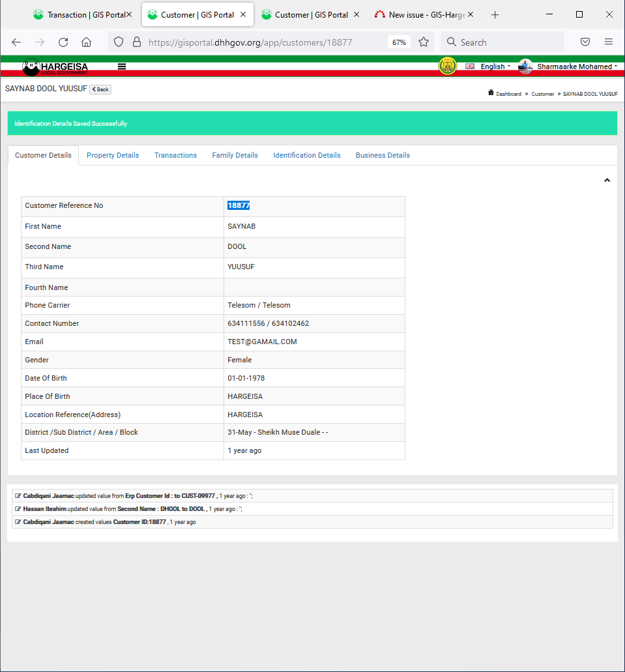Close the active Customer GIS Portal tab

[x=243, y=14]
